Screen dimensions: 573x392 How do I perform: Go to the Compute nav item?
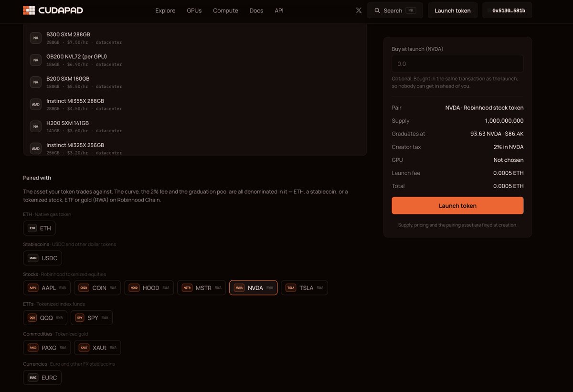[x=225, y=11]
